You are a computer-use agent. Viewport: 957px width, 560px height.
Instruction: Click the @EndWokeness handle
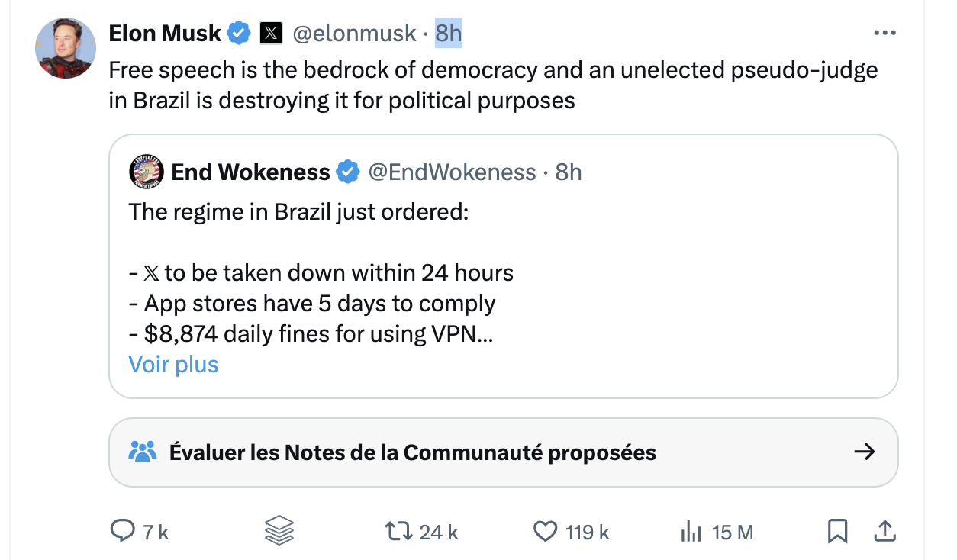tap(452, 172)
